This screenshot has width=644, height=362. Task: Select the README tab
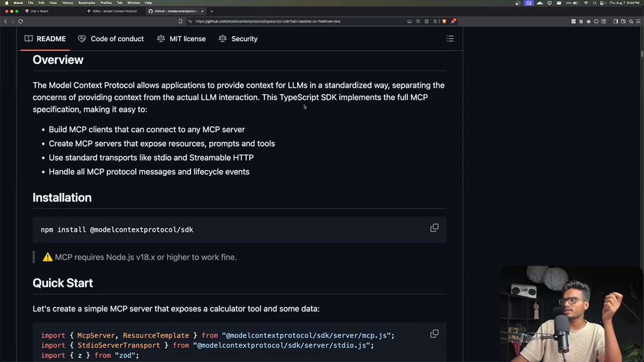[x=45, y=39]
